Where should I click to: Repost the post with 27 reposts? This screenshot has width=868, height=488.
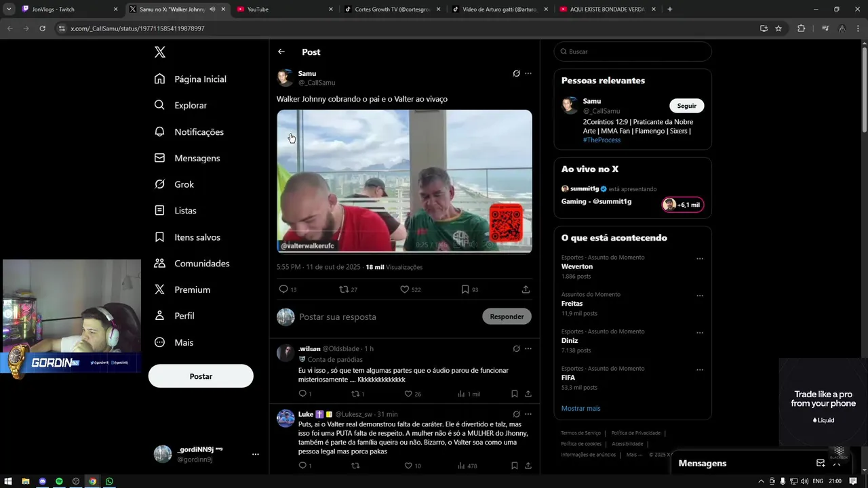tap(344, 289)
